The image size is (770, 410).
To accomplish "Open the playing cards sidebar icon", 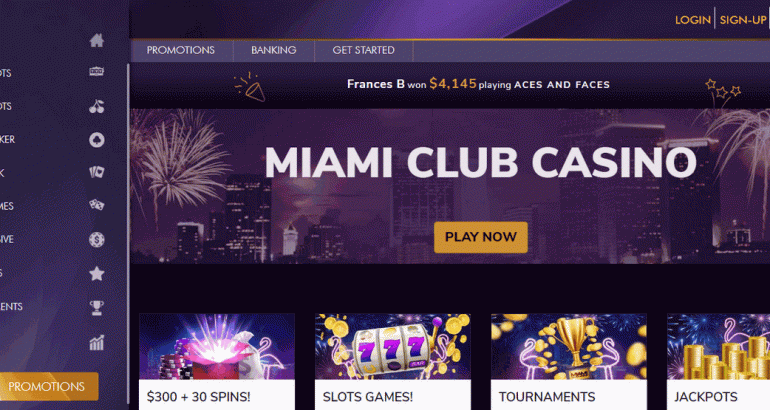I will point(97,172).
